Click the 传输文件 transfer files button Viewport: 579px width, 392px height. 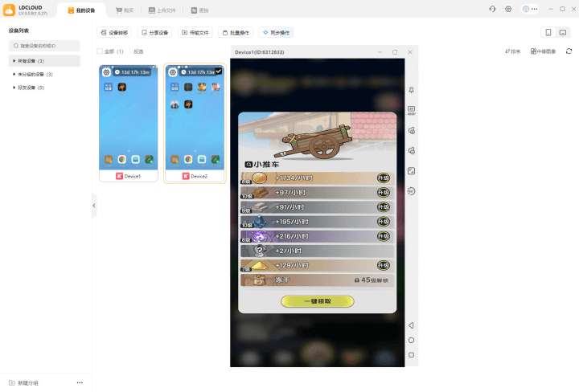point(195,32)
